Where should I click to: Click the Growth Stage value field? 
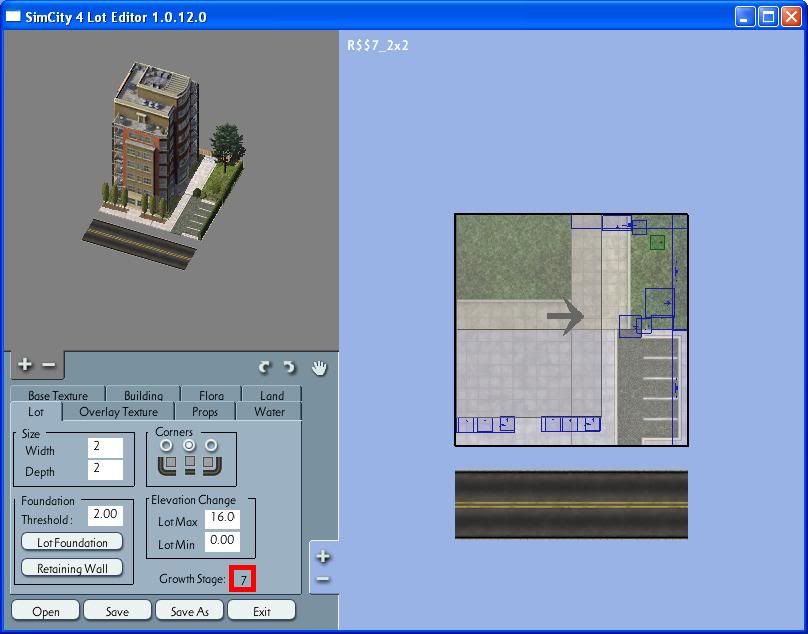(x=243, y=579)
